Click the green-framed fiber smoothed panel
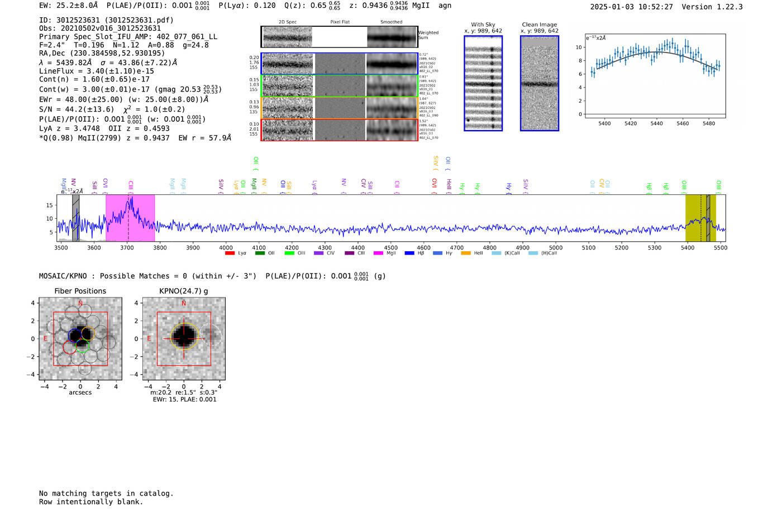 click(392, 86)
